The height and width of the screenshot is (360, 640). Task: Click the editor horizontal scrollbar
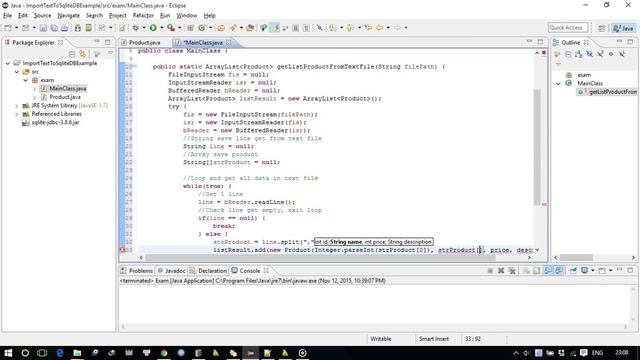320,258
